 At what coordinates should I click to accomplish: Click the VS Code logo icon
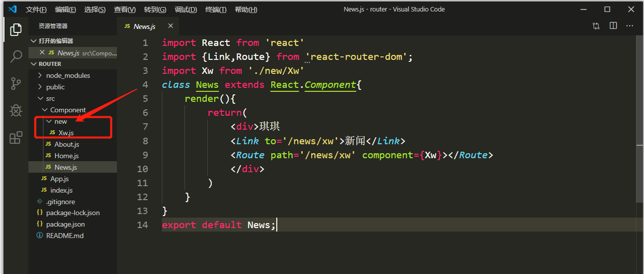(12, 9)
